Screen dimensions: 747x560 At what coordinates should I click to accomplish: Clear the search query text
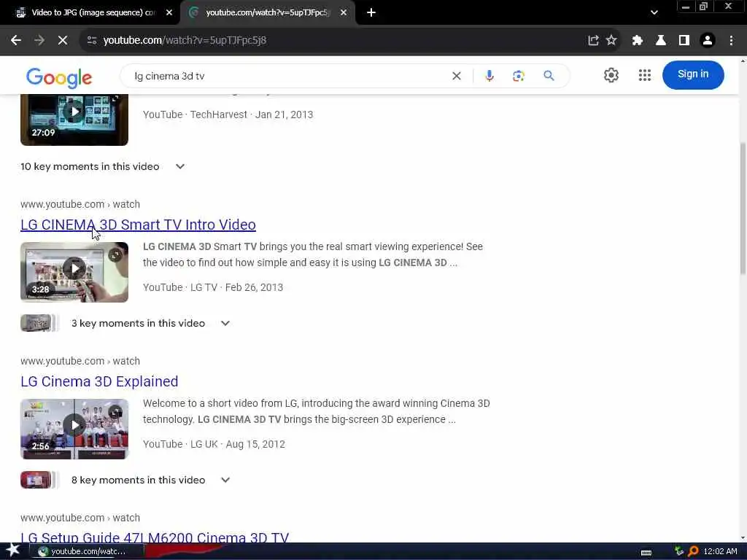[457, 76]
